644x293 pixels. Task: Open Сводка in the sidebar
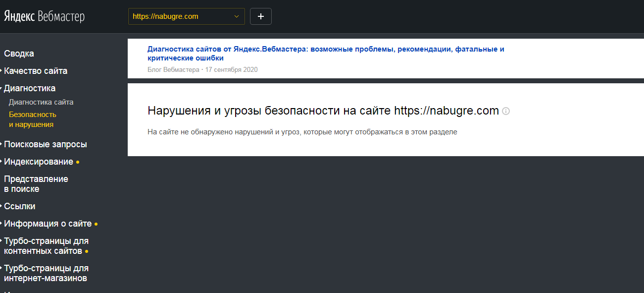[19, 54]
